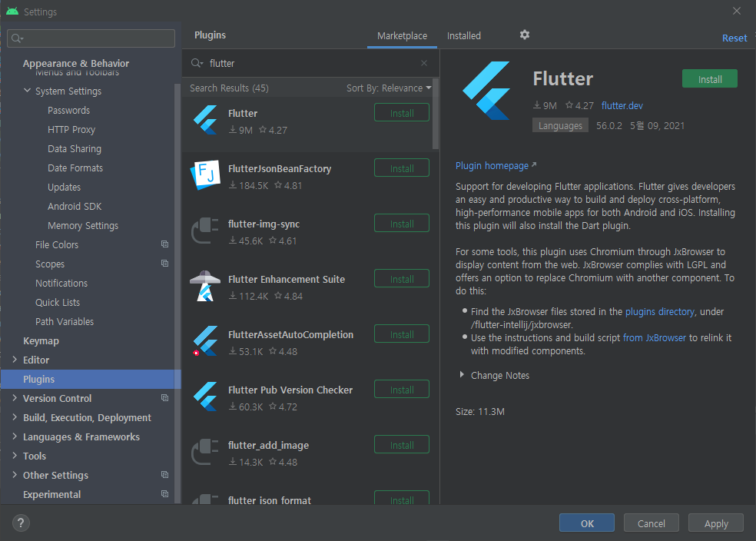
Task: Install flutter-img-sync plugin
Action: pos(402,224)
